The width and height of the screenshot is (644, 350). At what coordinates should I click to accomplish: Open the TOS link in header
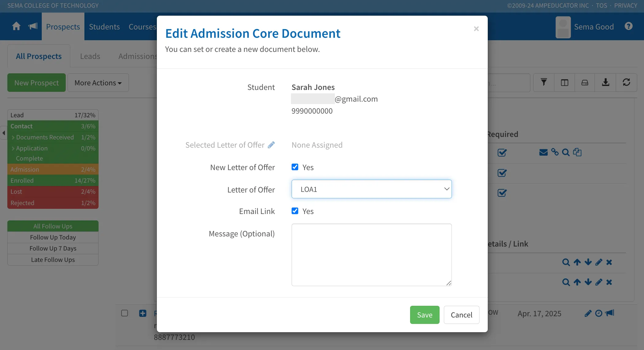pyautogui.click(x=601, y=6)
